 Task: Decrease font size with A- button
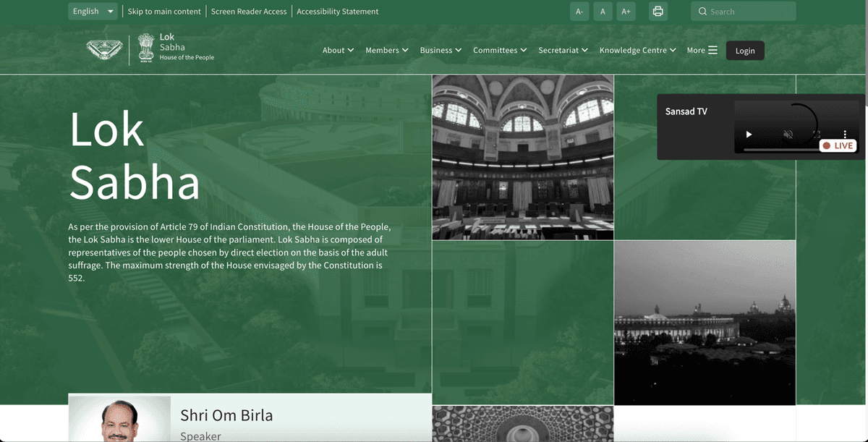point(579,12)
